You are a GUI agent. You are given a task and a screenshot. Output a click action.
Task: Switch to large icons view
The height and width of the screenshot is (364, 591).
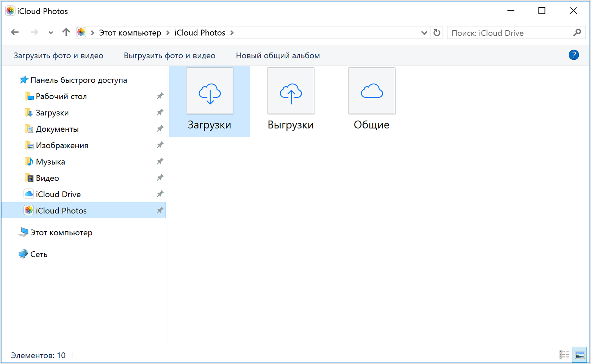tap(580, 355)
